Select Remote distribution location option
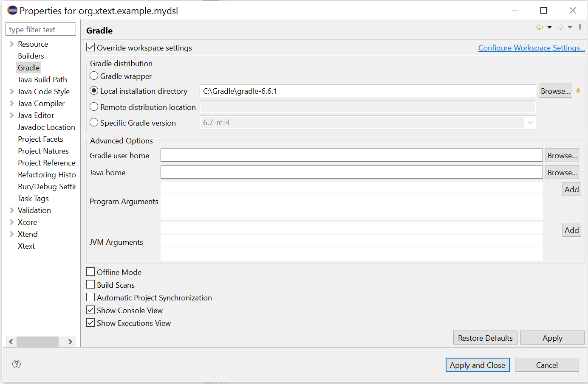 click(94, 107)
